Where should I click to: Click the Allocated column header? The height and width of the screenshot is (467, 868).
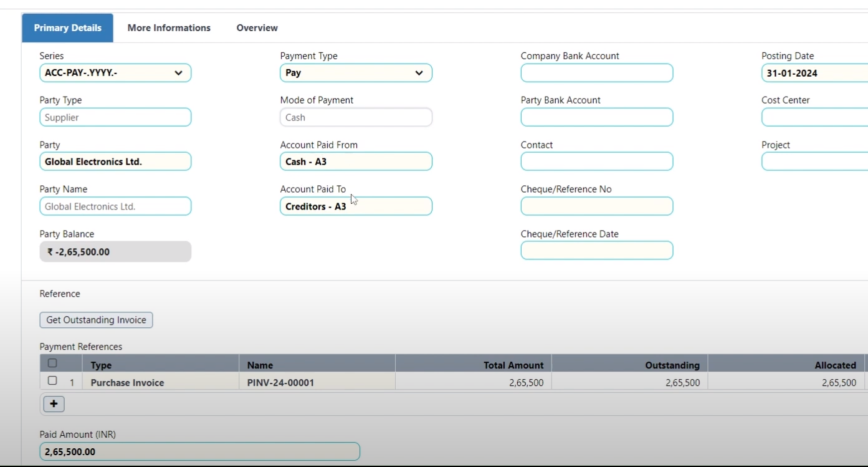pos(786,365)
